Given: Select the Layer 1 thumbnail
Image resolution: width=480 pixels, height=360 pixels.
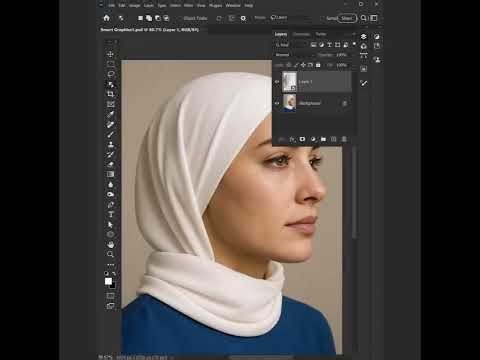Looking at the screenshot, I should tap(289, 82).
